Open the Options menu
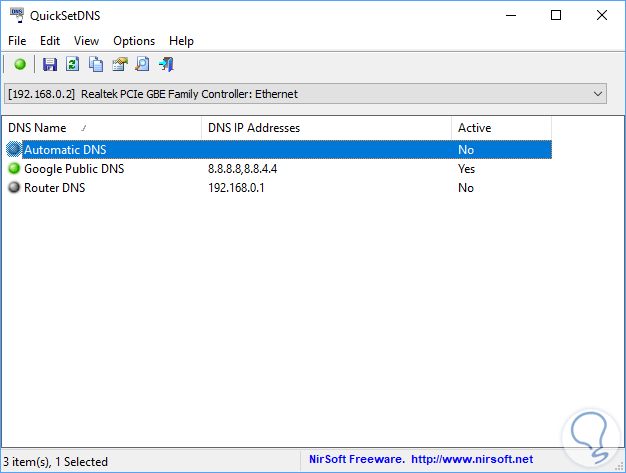626x473 pixels. click(134, 41)
